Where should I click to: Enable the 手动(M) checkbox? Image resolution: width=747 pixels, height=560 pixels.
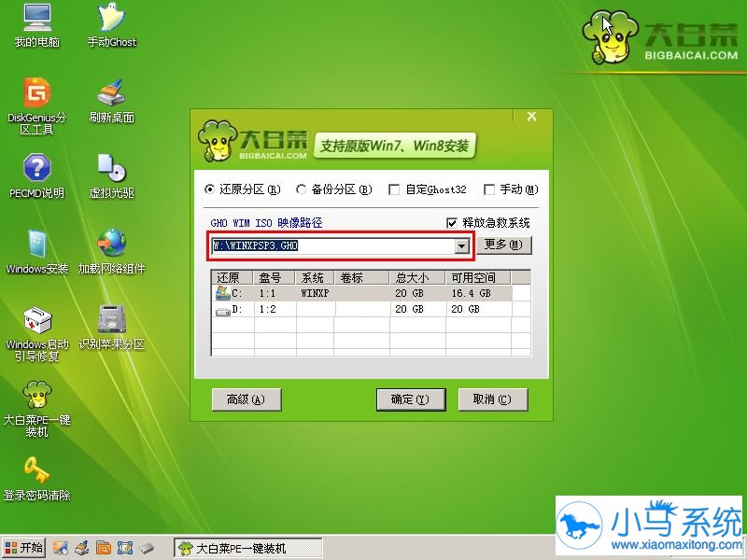(x=488, y=190)
